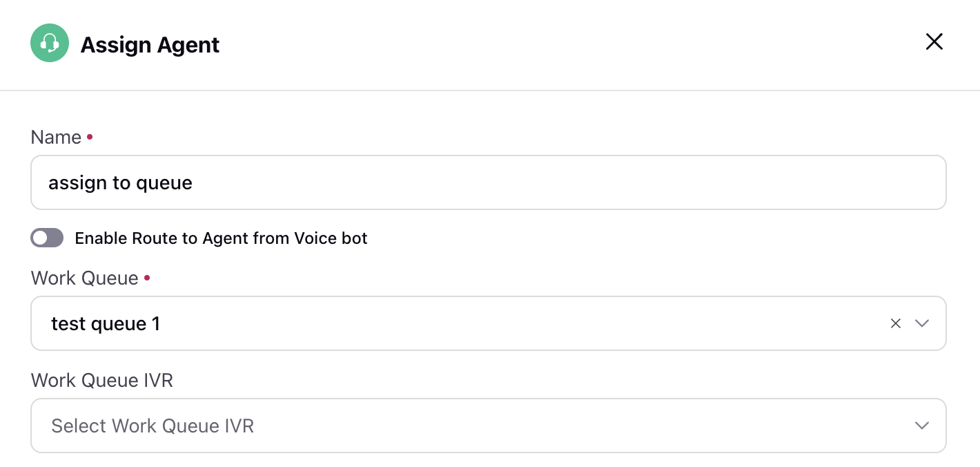This screenshot has height=467, width=980.
Task: Click the green headset Assign Agent icon
Action: [x=50, y=43]
